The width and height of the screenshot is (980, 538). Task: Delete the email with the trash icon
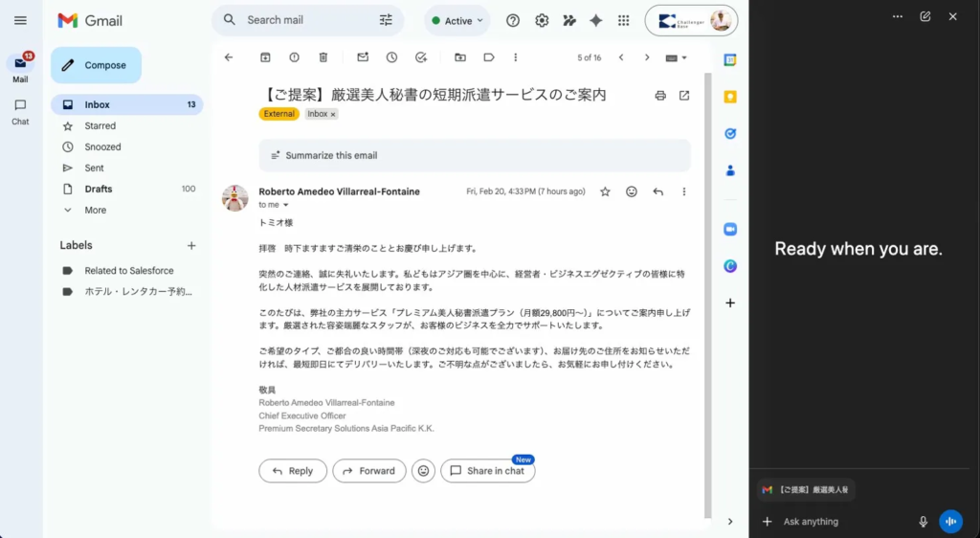[x=323, y=57]
